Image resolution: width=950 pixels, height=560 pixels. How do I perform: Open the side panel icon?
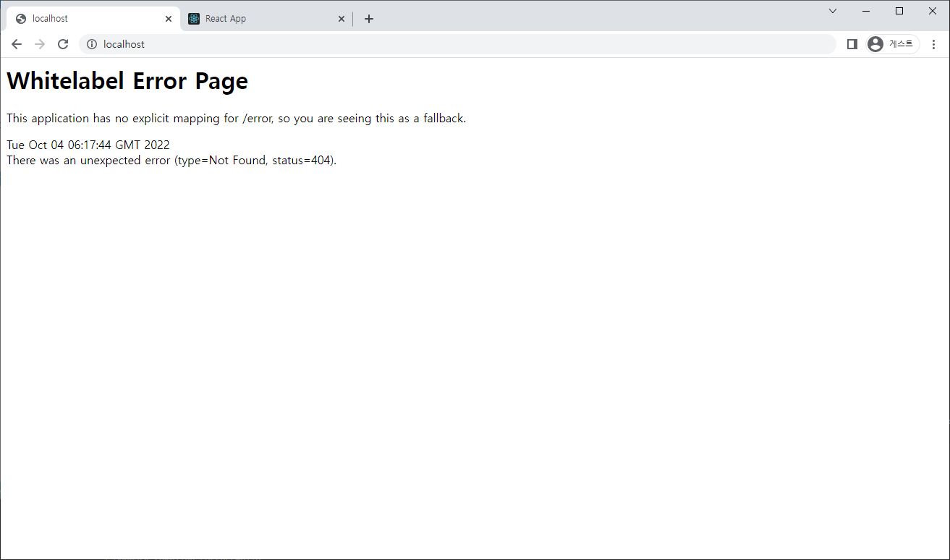pyautogui.click(x=852, y=44)
